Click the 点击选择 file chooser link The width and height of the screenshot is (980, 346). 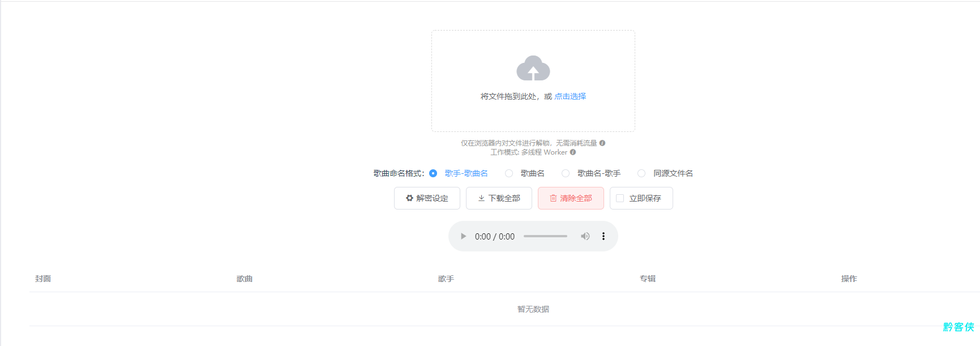pyautogui.click(x=570, y=96)
